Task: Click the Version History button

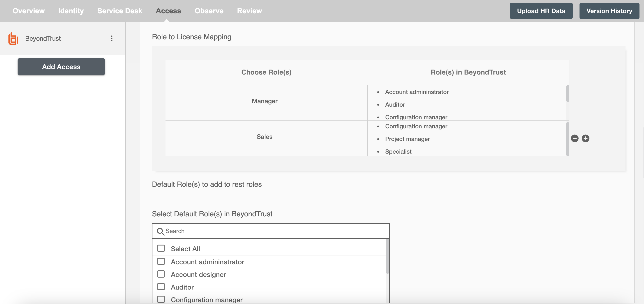Action: pyautogui.click(x=609, y=11)
